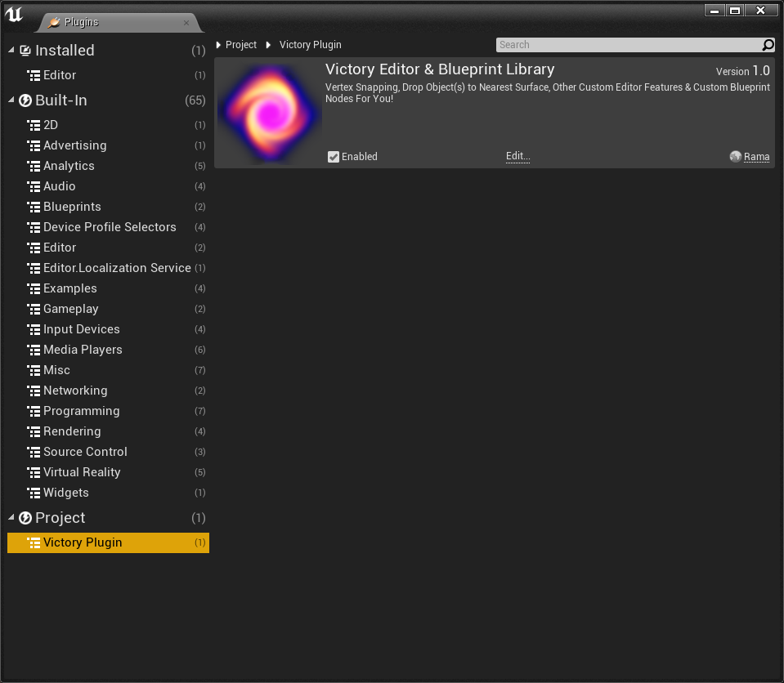The width and height of the screenshot is (784, 683).
Task: Click the list icon beside Source Control
Action: 34,453
